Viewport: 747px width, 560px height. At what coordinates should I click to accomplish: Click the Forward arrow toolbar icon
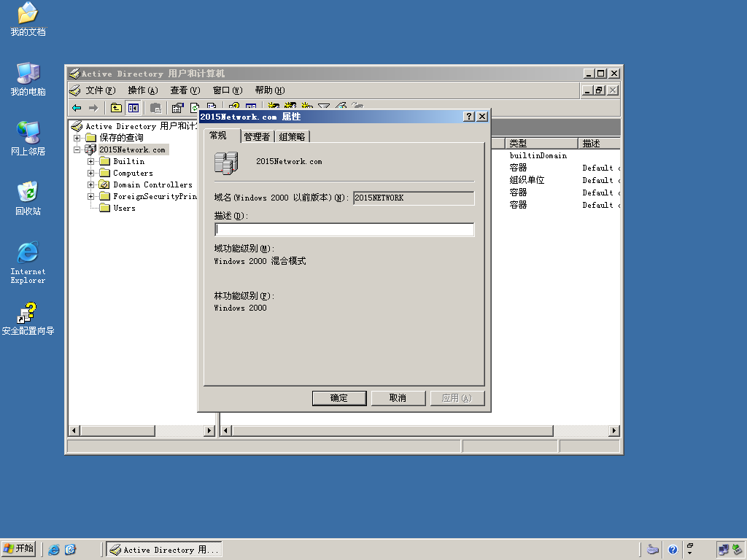(93, 108)
